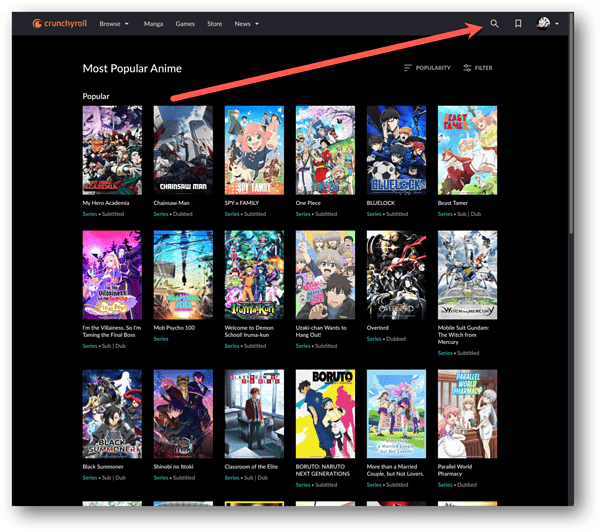
Task: Open the Popularity sort dropdown
Action: (x=427, y=68)
